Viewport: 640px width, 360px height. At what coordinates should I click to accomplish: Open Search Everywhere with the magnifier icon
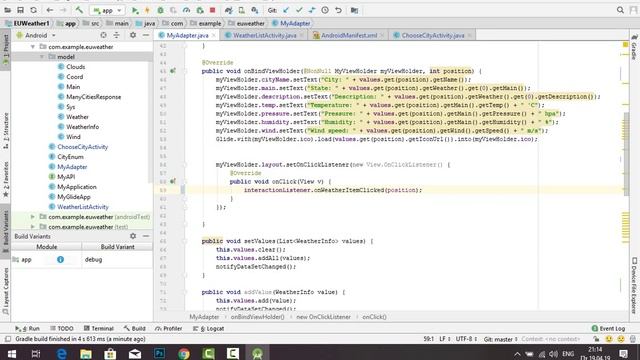click(x=620, y=10)
